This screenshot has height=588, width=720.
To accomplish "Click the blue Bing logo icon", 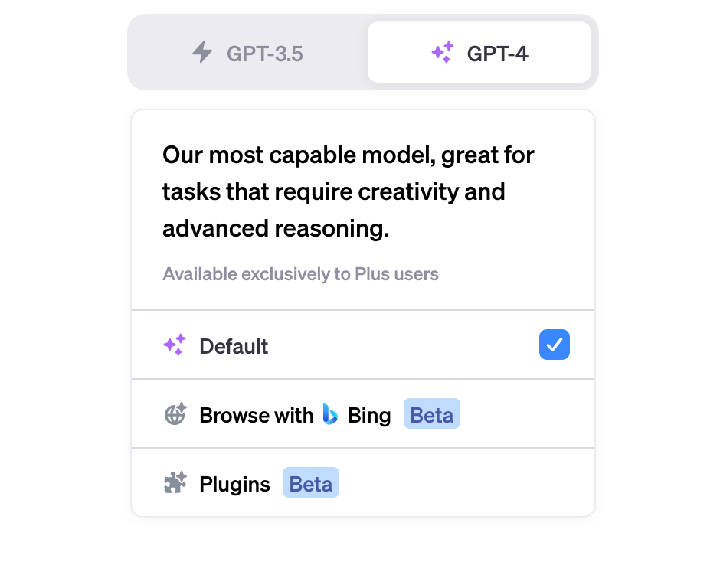I will tap(330, 414).
